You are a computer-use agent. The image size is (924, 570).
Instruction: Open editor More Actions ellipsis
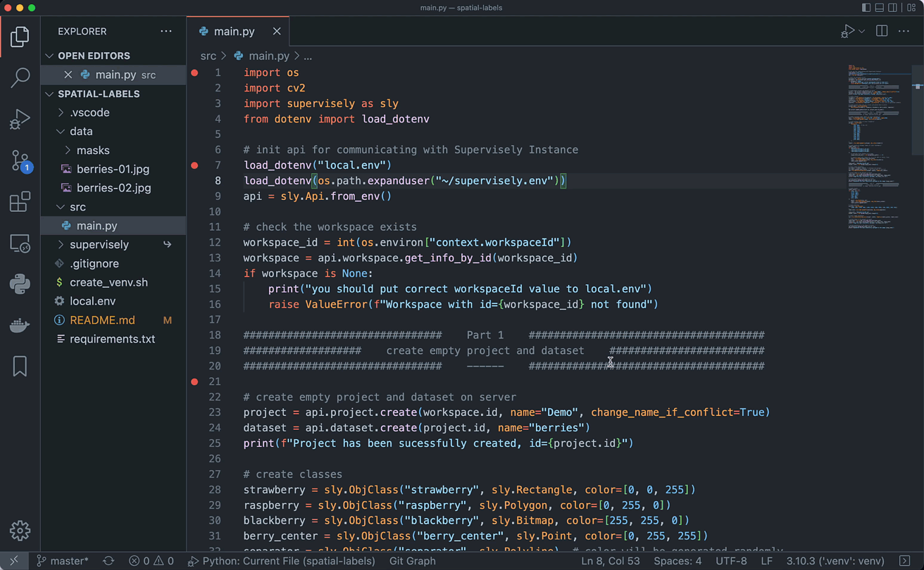[x=904, y=31]
